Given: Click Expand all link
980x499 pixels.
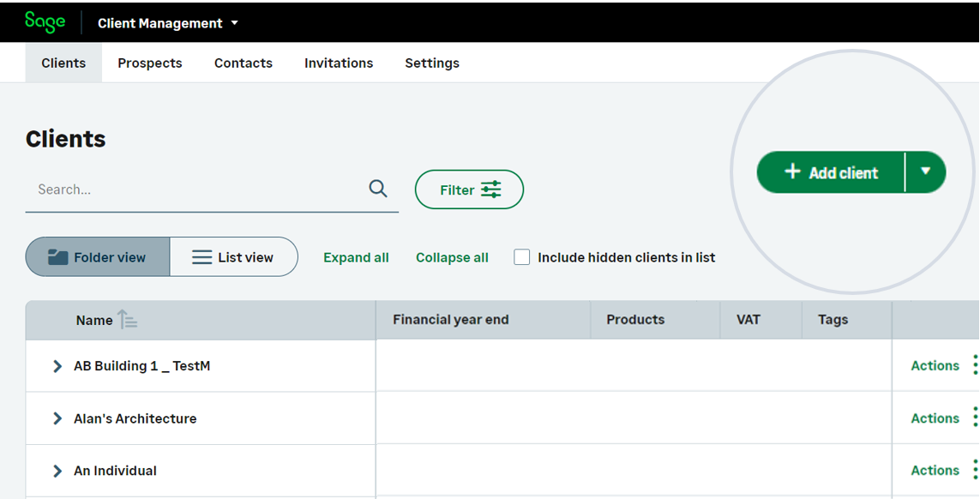Looking at the screenshot, I should pos(356,257).
